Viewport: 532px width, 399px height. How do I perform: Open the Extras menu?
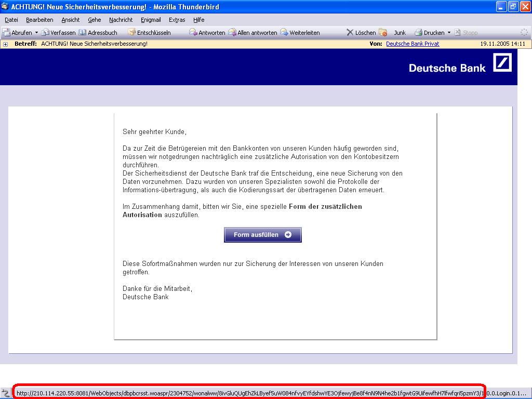177,20
